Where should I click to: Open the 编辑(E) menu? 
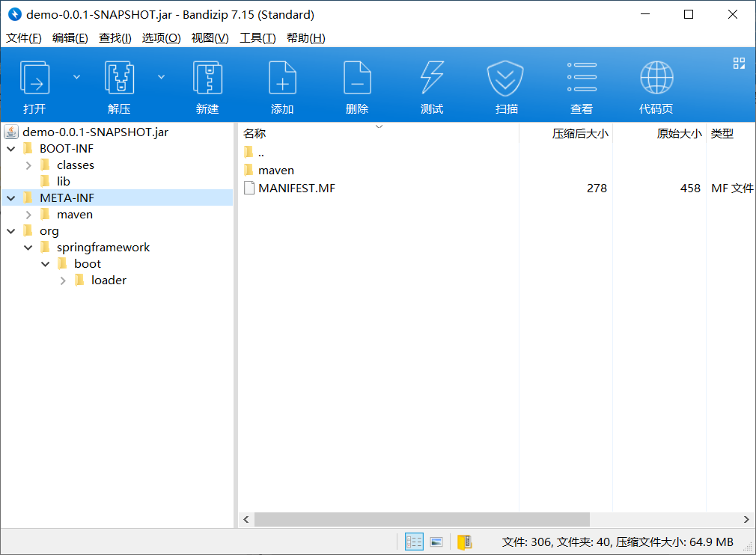[70, 37]
